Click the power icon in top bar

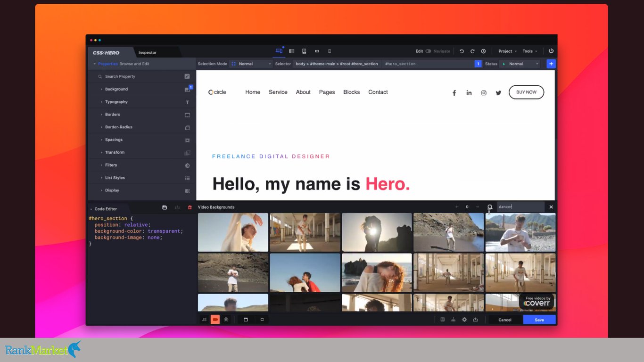click(551, 51)
